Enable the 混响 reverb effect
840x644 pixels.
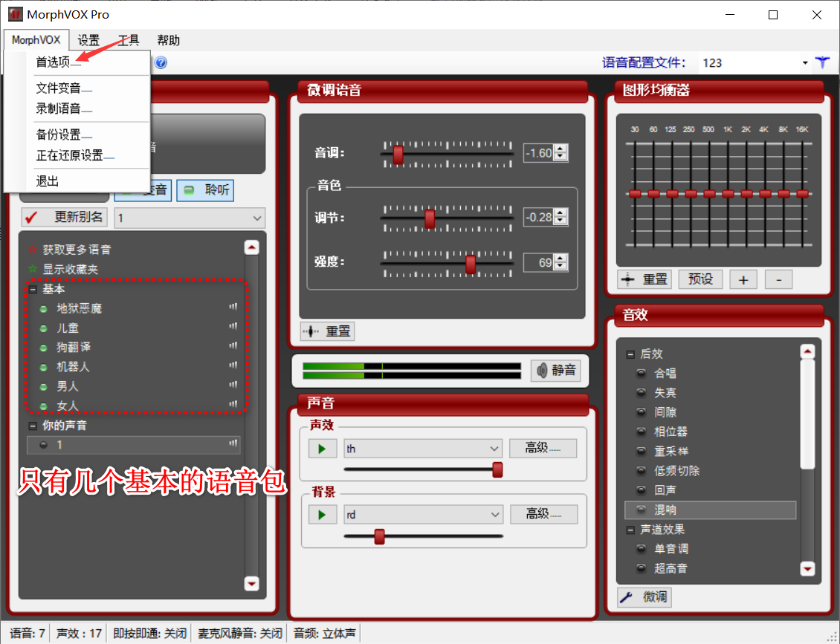[x=641, y=510]
